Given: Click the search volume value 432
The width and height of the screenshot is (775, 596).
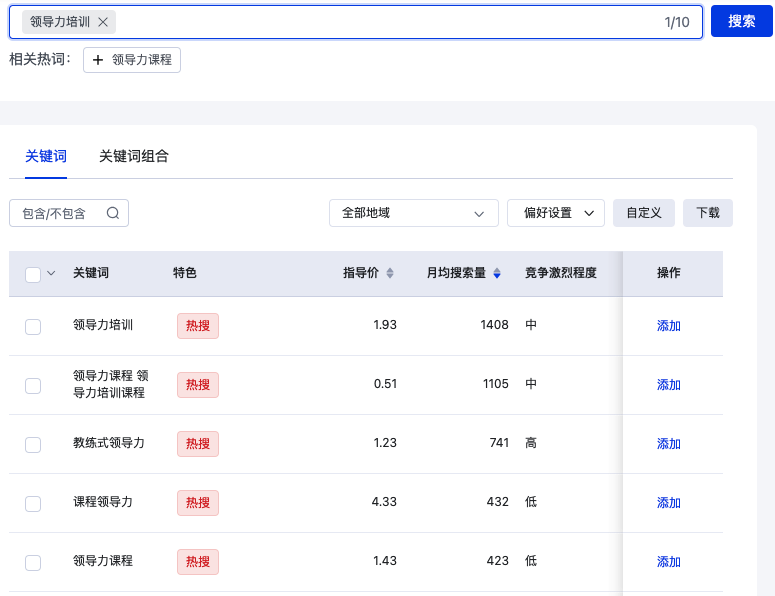Looking at the screenshot, I should point(498,502).
